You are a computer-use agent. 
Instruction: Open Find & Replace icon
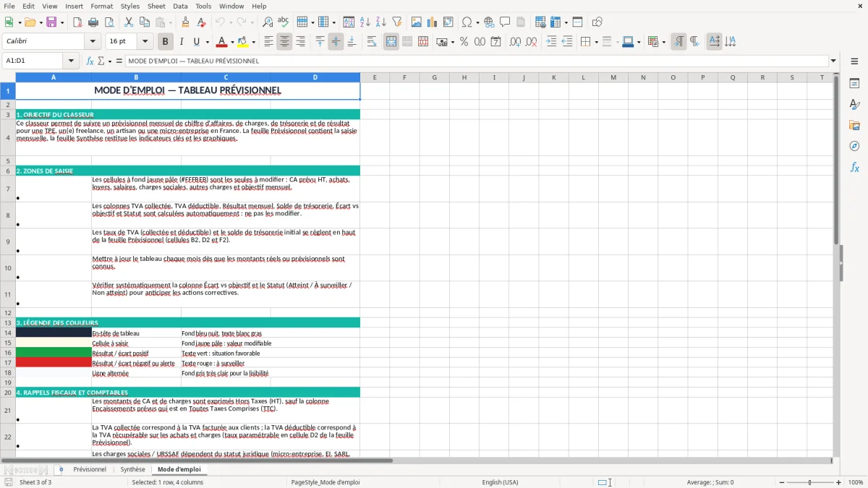click(x=268, y=22)
